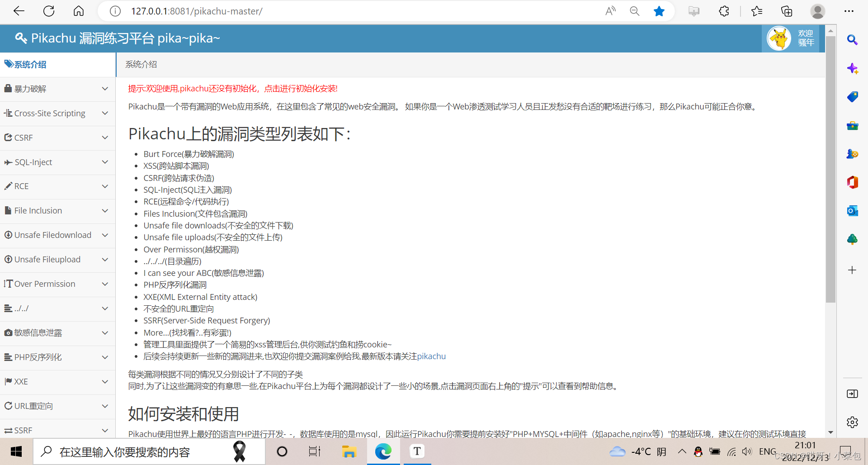The image size is (868, 465).
Task: Click the sidebar hide panel icon
Action: (x=852, y=394)
